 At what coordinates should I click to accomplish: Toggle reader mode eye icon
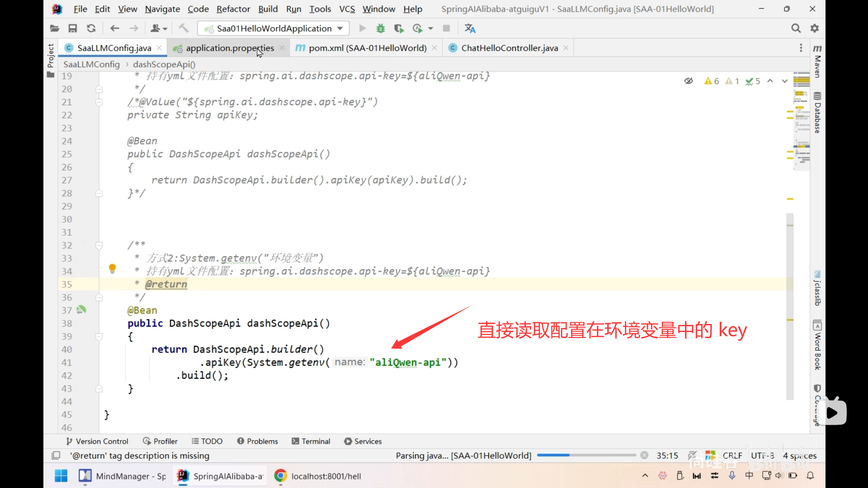click(x=689, y=81)
